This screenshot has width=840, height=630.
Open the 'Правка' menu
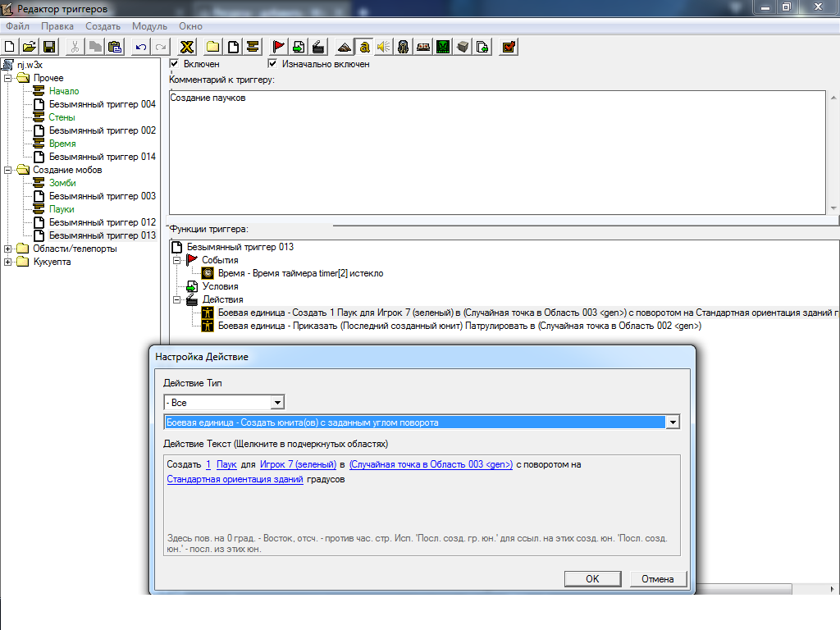57,26
